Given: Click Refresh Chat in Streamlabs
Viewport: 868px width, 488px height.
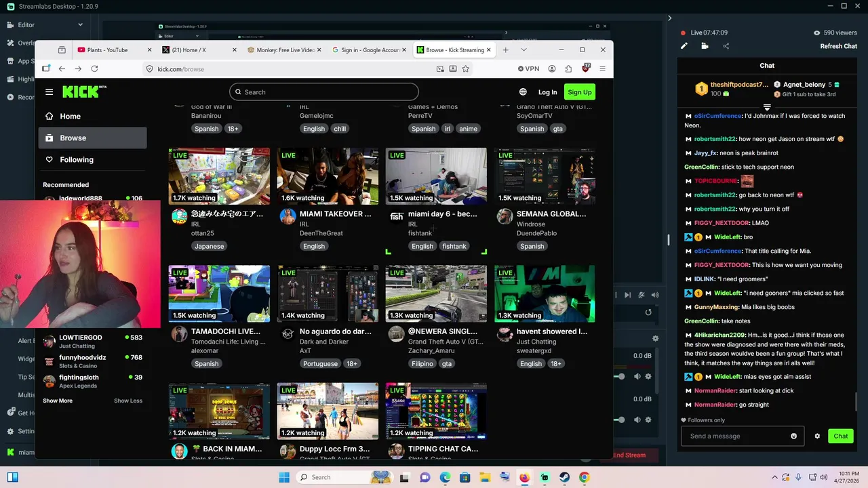Looking at the screenshot, I should [x=839, y=46].
